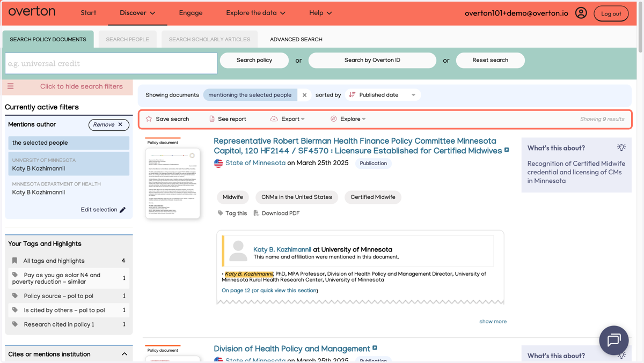This screenshot has width=644, height=363.
Task: Click the bookmark icon for All tags and highlights
Action: pos(14,261)
